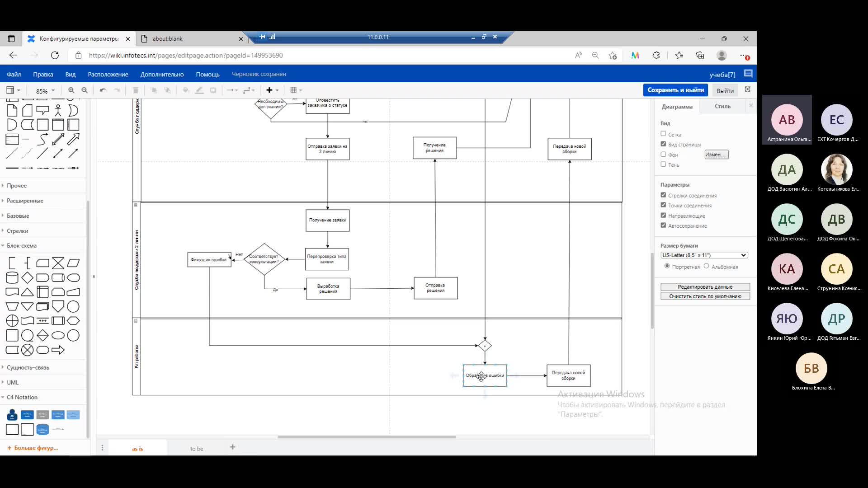The image size is (868, 488).
Task: Add page to browser favorites
Action: [x=613, y=55]
